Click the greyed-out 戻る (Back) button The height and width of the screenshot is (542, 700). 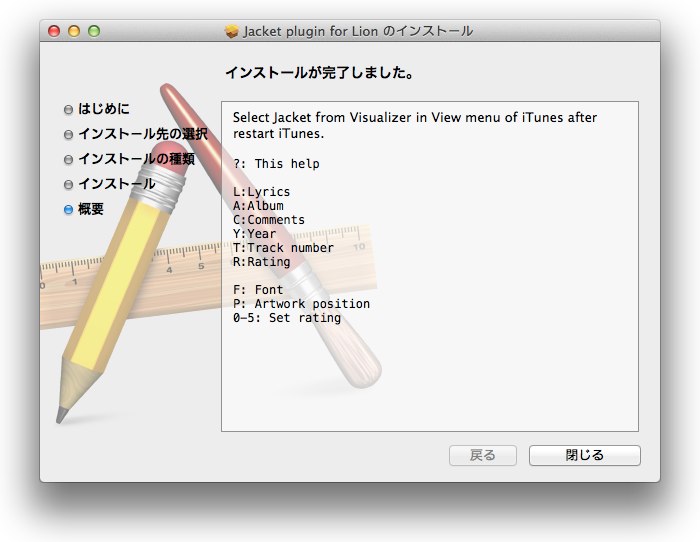coord(483,455)
